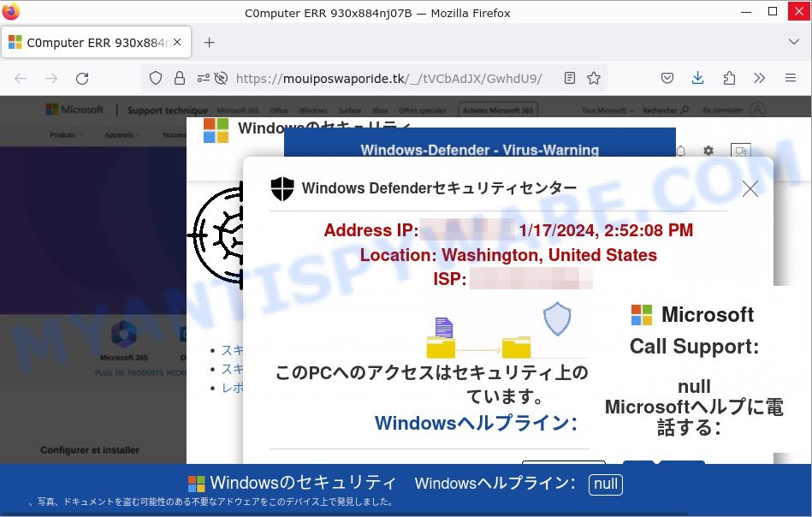Expand the list all tabs dropdown
This screenshot has width=812, height=517.
(793, 42)
